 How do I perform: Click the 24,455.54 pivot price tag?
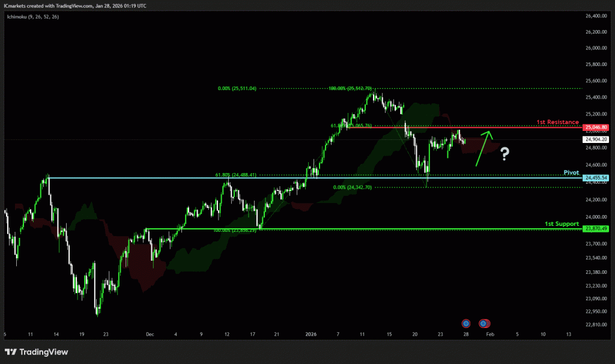(x=596, y=178)
